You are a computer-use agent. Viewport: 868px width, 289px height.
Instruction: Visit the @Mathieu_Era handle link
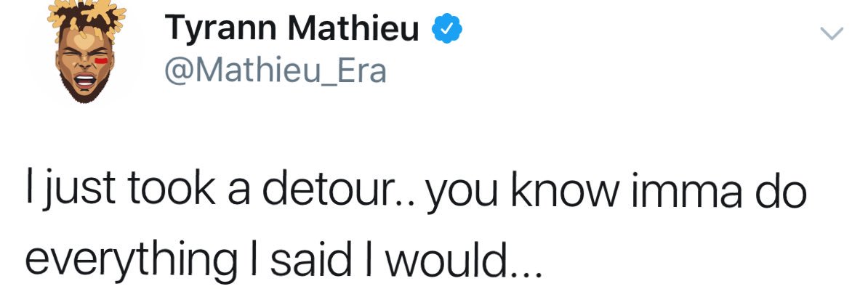[275, 70]
